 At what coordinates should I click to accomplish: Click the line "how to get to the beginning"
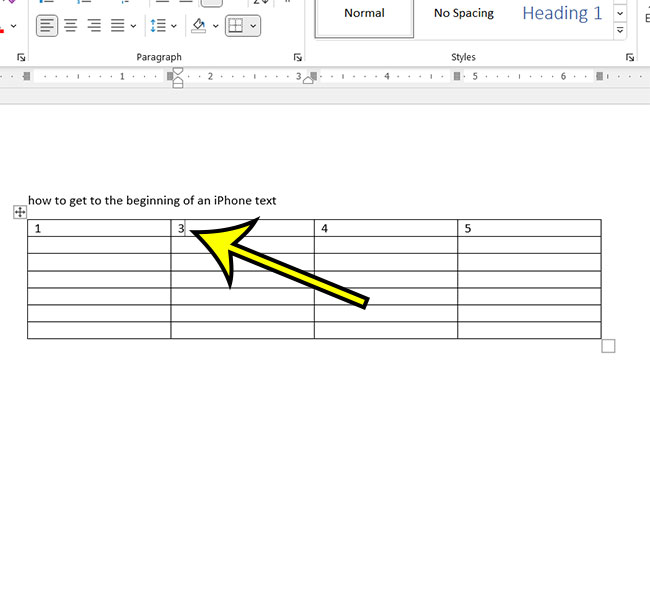click(x=152, y=201)
